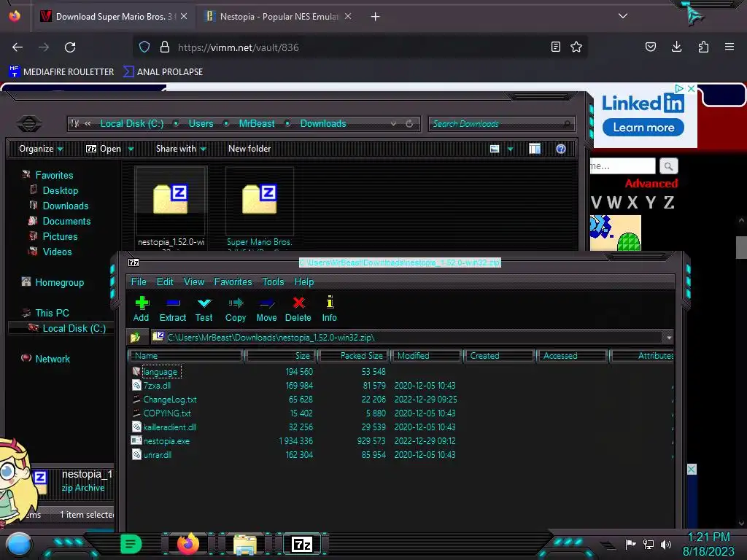Refresh the Explorer Downloads folder

pos(409,124)
